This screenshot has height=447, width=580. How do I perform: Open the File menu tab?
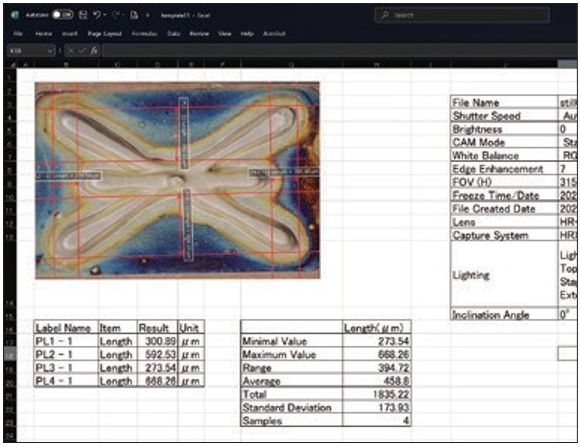(18, 34)
